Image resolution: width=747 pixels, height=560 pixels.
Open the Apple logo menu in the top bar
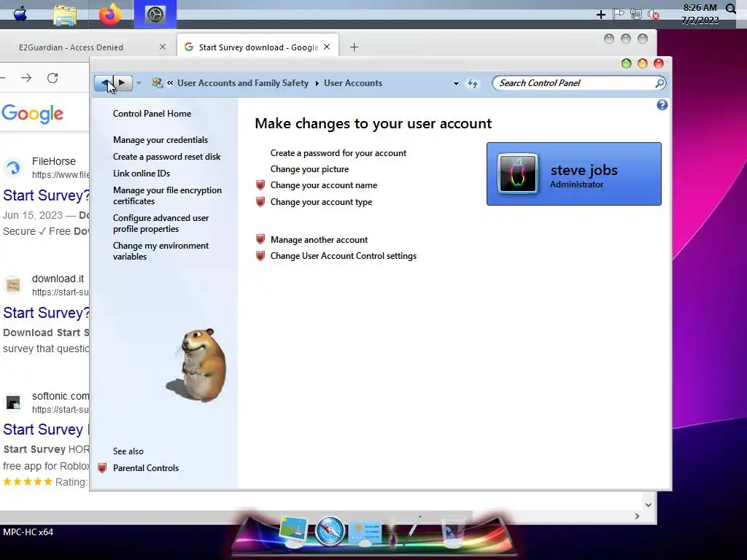[20, 14]
